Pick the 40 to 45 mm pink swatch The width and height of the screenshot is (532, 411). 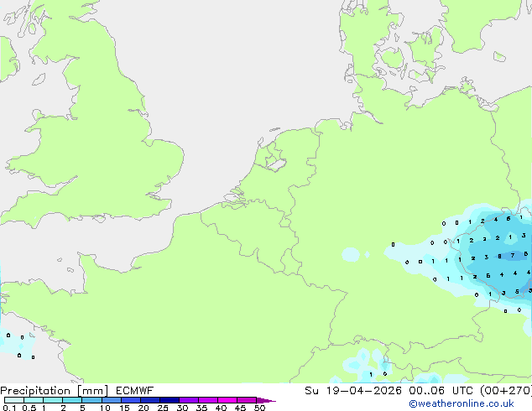click(x=227, y=400)
